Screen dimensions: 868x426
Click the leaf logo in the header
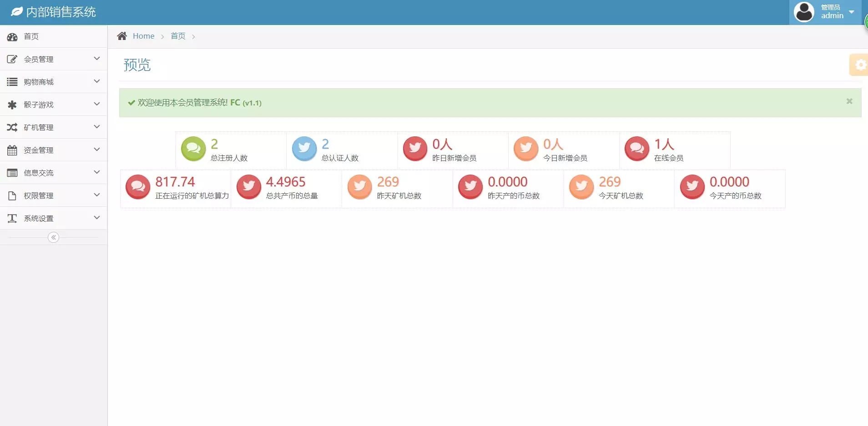(16, 12)
